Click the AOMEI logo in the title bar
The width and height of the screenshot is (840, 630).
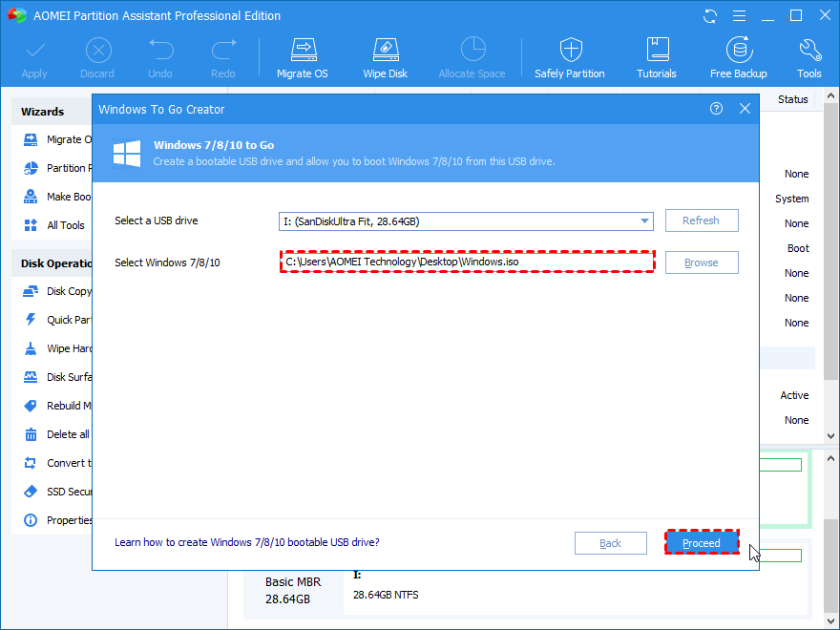pyautogui.click(x=17, y=15)
